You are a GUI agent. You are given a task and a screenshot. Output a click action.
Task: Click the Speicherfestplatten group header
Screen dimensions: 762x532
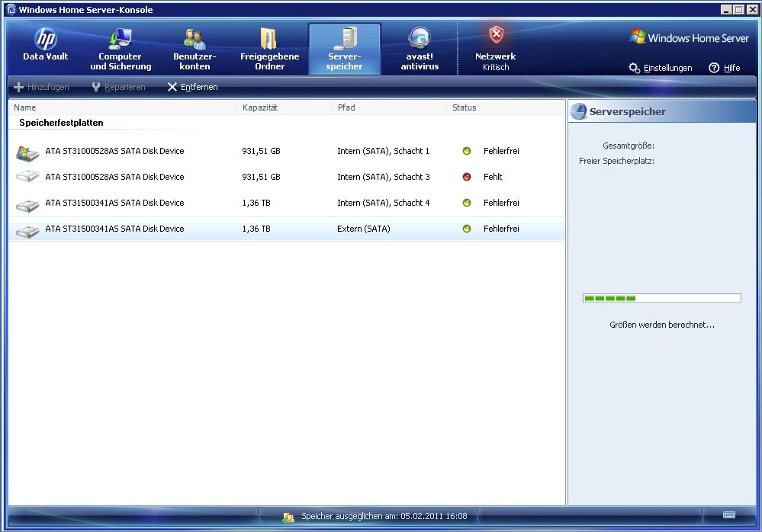(61, 123)
